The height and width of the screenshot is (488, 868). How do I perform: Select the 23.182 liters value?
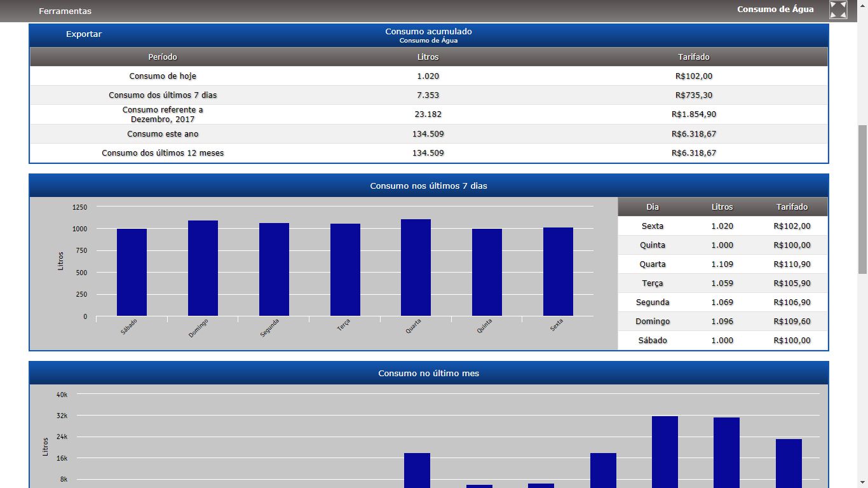428,114
